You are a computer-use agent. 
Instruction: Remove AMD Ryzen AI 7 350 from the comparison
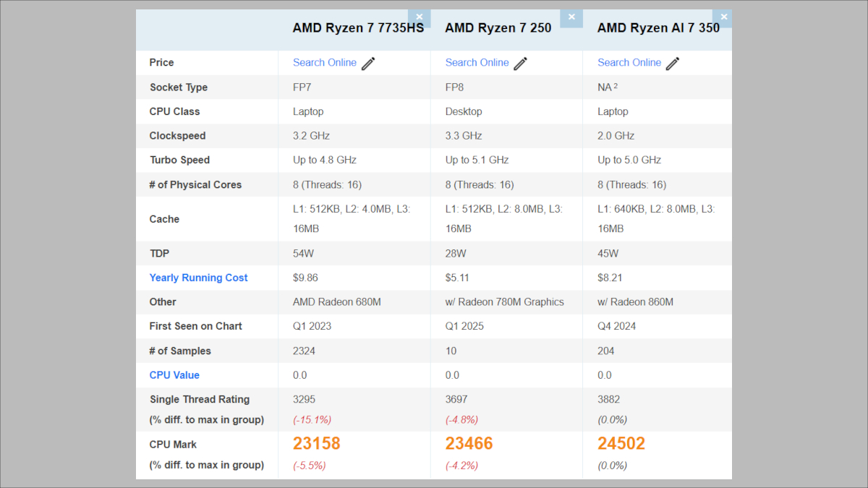pyautogui.click(x=723, y=17)
